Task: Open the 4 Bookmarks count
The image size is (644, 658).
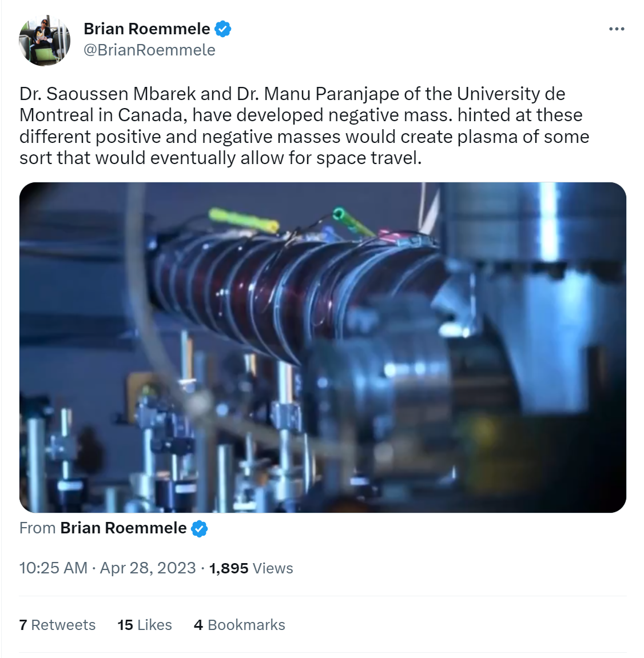Action: [x=240, y=624]
